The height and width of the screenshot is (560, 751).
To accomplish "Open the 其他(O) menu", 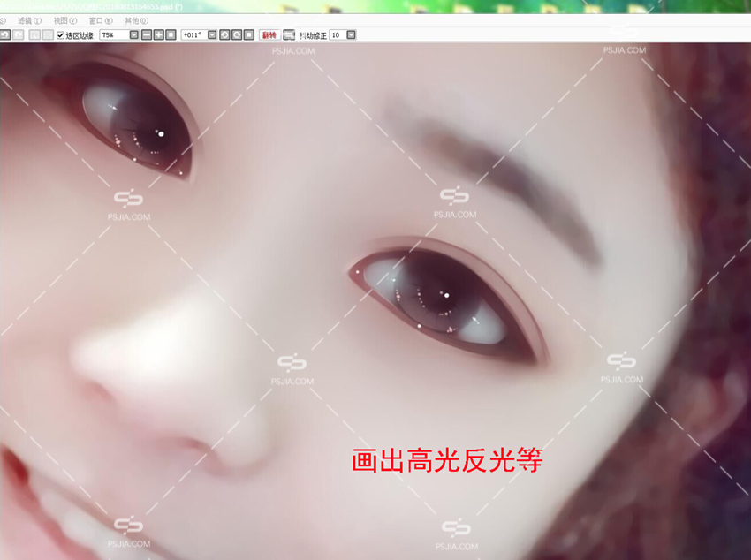I will [x=136, y=20].
